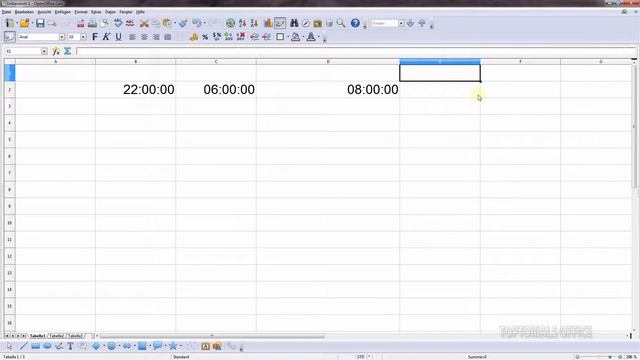Open the font size dropdown

(x=83, y=37)
